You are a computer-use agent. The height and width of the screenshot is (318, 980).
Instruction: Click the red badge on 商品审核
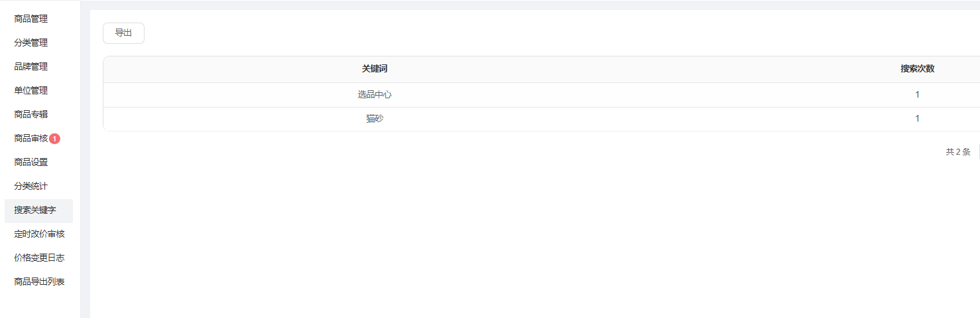point(54,139)
